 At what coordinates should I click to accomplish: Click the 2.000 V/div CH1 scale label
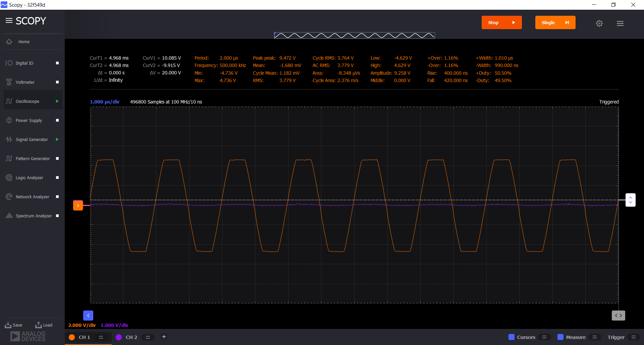(82, 325)
